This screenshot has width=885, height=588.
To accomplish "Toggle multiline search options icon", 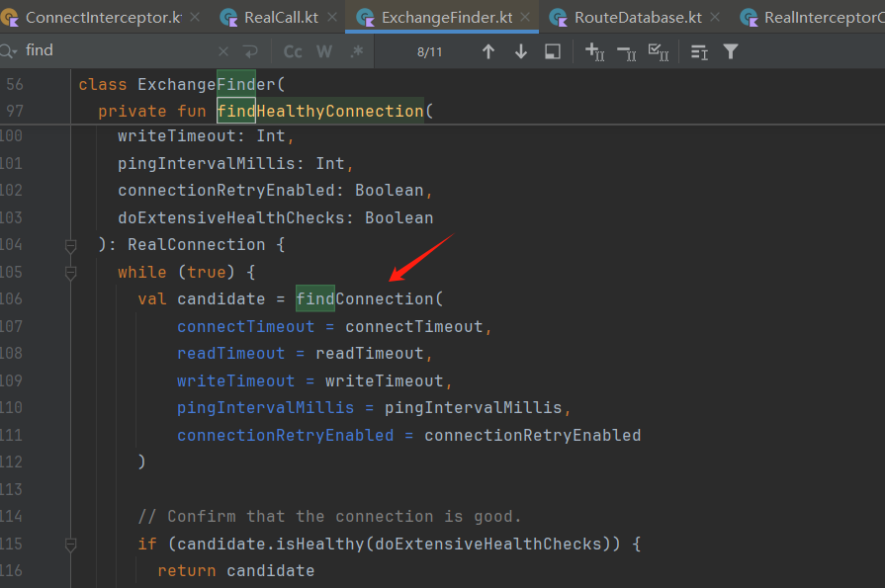I will (x=699, y=52).
